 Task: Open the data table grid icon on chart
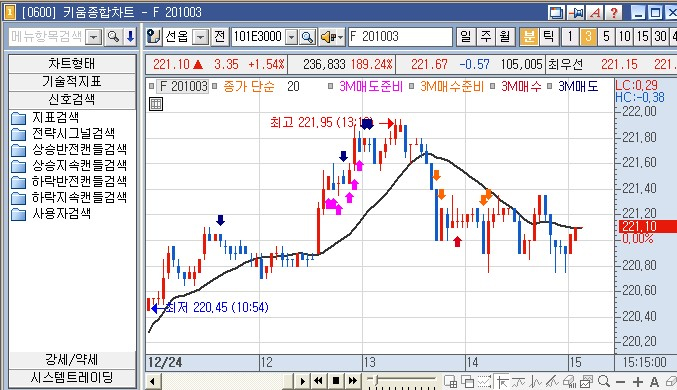click(x=155, y=104)
